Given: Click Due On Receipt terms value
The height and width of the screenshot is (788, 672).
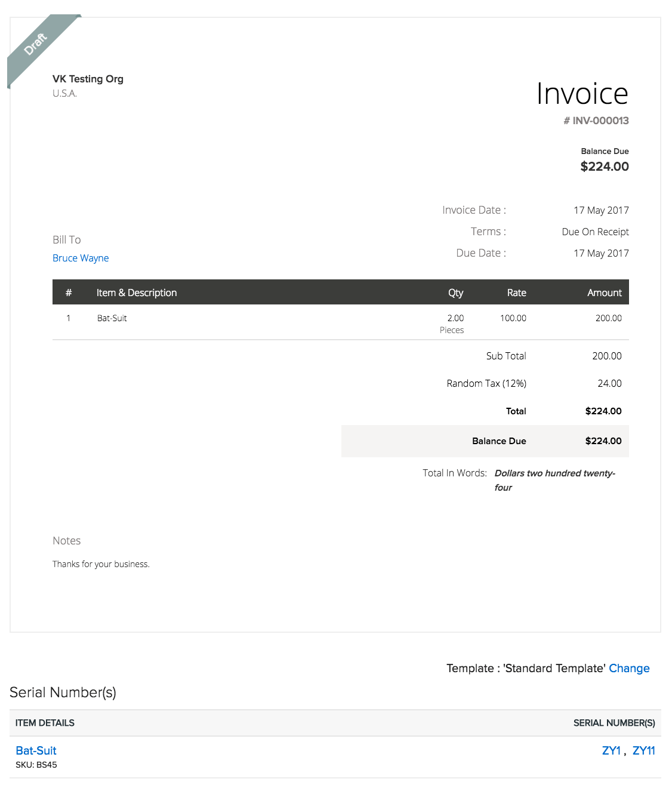Looking at the screenshot, I should pos(595,232).
